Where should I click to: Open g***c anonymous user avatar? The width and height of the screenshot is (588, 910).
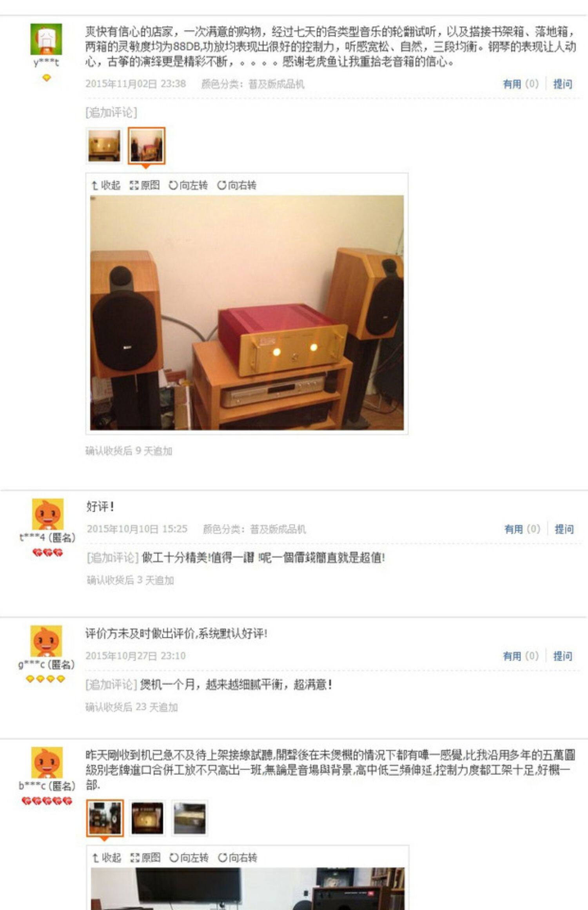pyautogui.click(x=46, y=641)
